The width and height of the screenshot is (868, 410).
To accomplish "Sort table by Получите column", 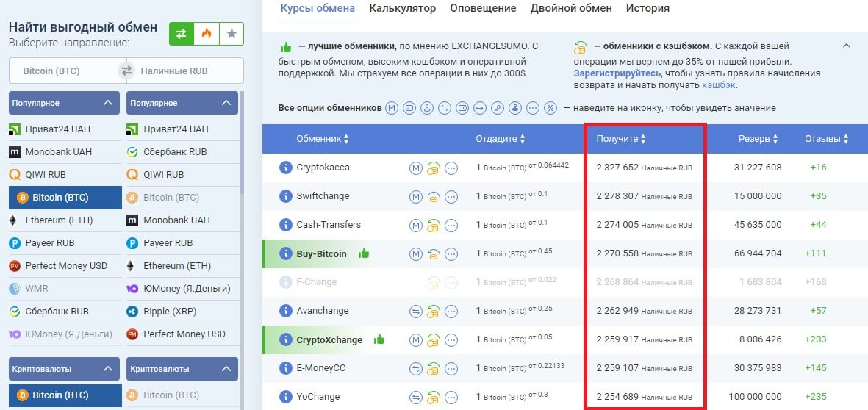I will pyautogui.click(x=621, y=139).
